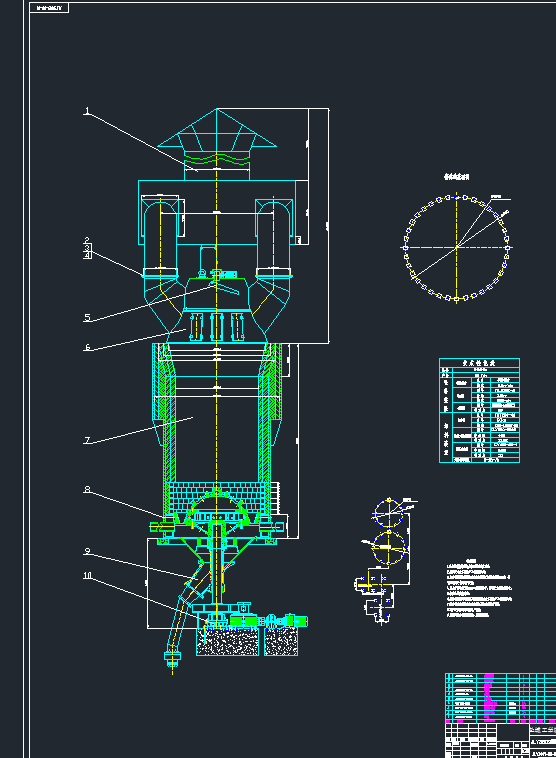
Task: Select callout number 6 label
Action: tap(88, 347)
